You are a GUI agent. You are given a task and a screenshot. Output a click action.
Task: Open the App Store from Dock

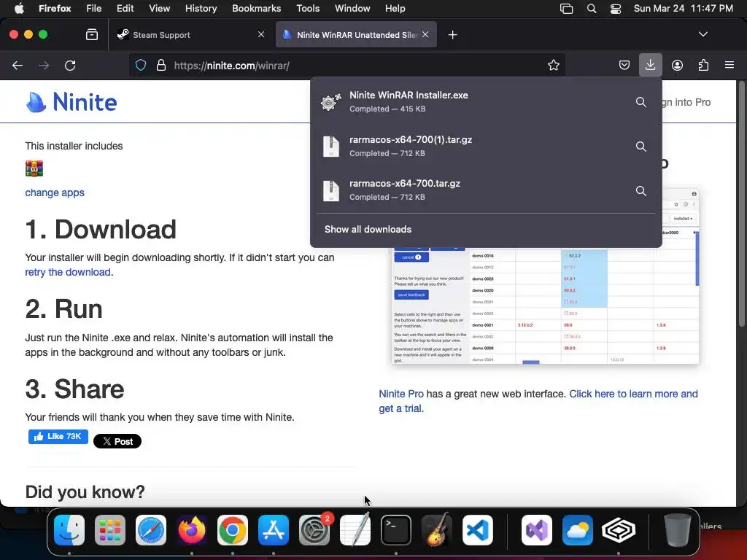click(x=274, y=530)
